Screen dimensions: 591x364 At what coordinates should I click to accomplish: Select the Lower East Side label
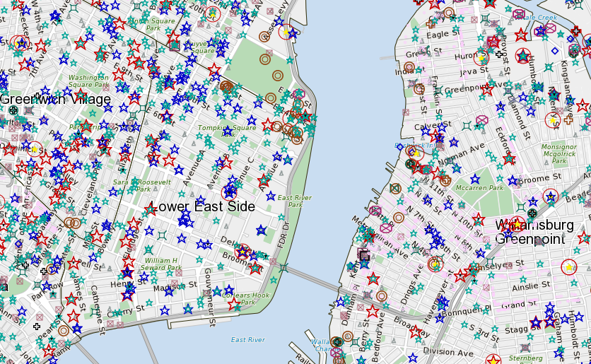pyautogui.click(x=202, y=206)
